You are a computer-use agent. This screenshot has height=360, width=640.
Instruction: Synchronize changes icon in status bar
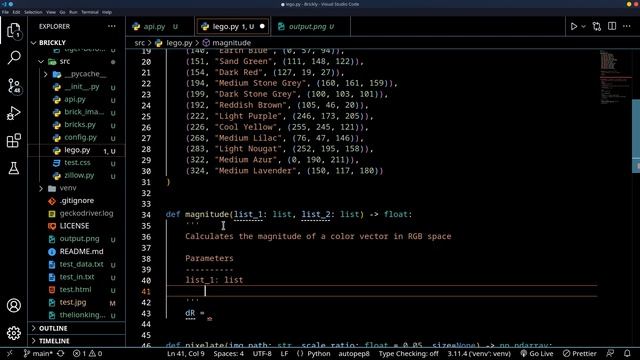60,354
